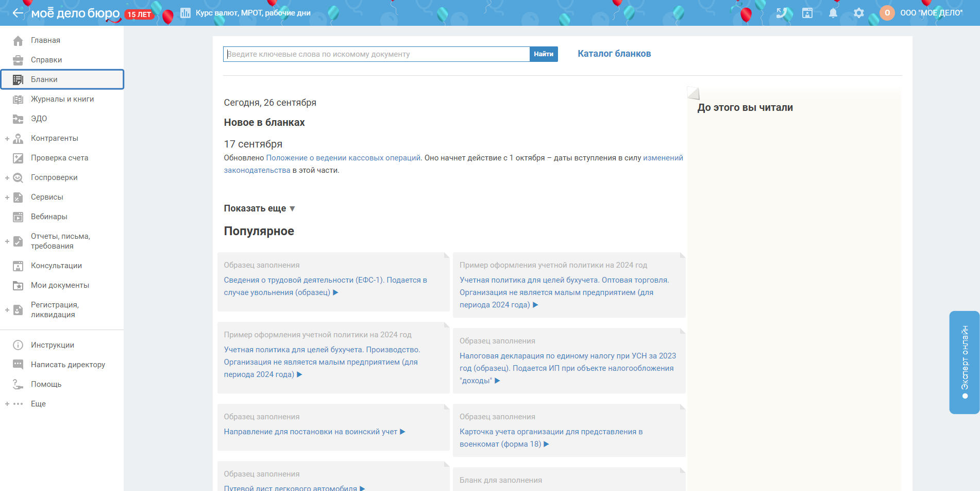Image resolution: width=980 pixels, height=491 pixels.
Task: Click the Помощь support icon
Action: click(18, 384)
